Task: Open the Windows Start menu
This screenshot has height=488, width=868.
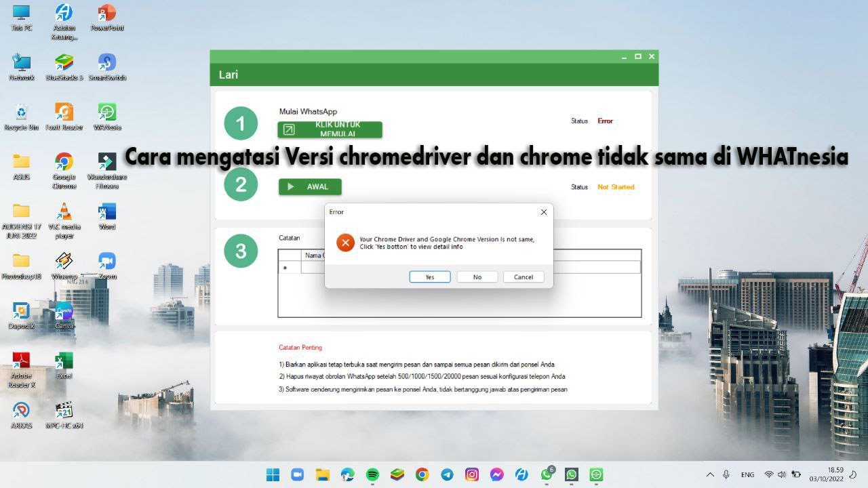Action: click(x=273, y=474)
